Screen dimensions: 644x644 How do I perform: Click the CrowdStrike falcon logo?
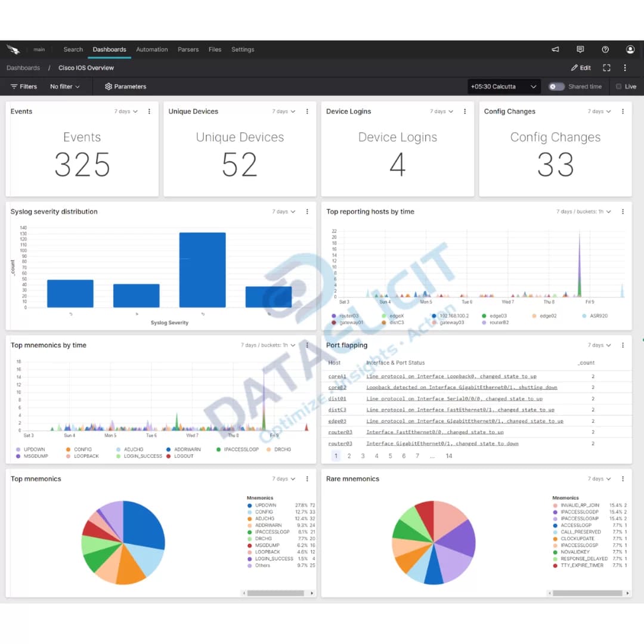14,49
